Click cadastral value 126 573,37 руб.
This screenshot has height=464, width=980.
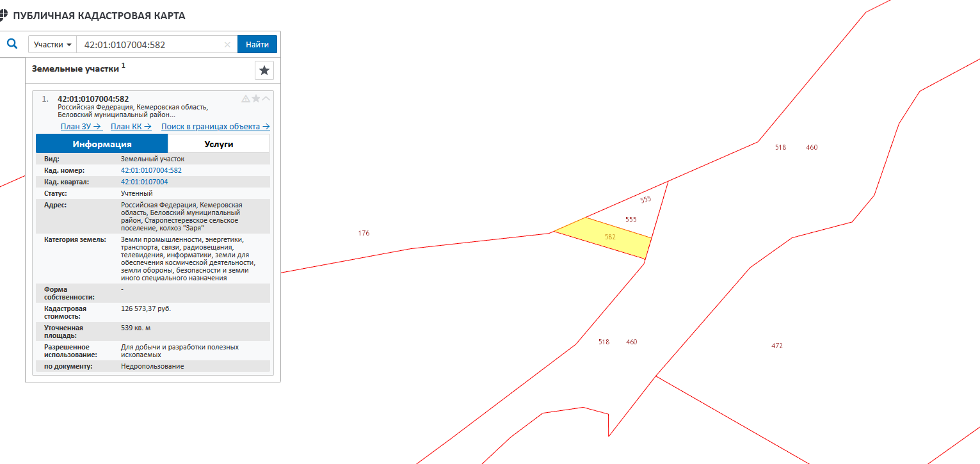pyautogui.click(x=146, y=308)
